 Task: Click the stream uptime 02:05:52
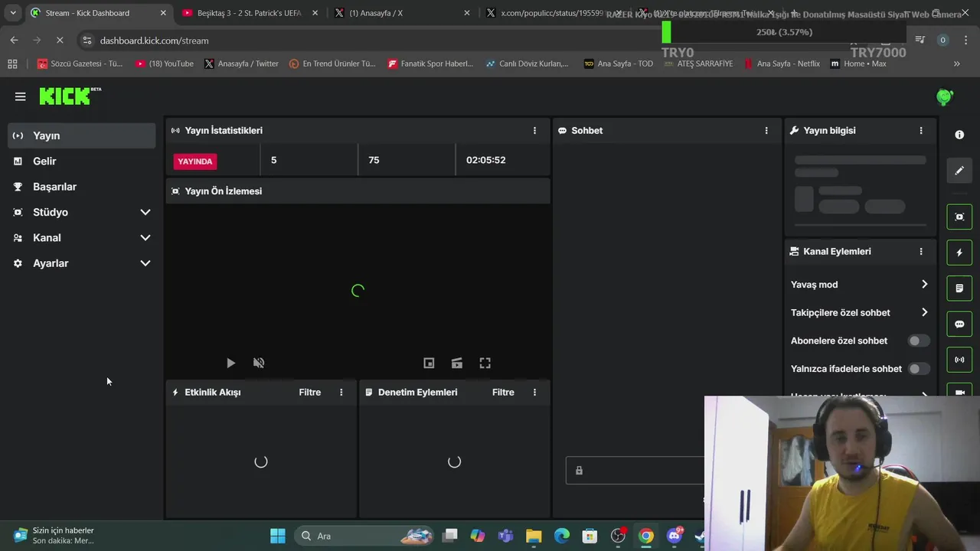485,160
